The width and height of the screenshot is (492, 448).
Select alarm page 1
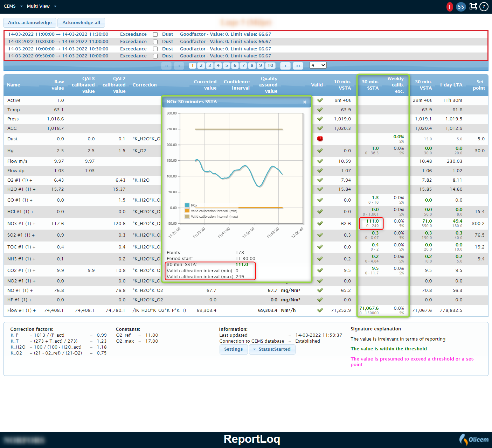(193, 65)
